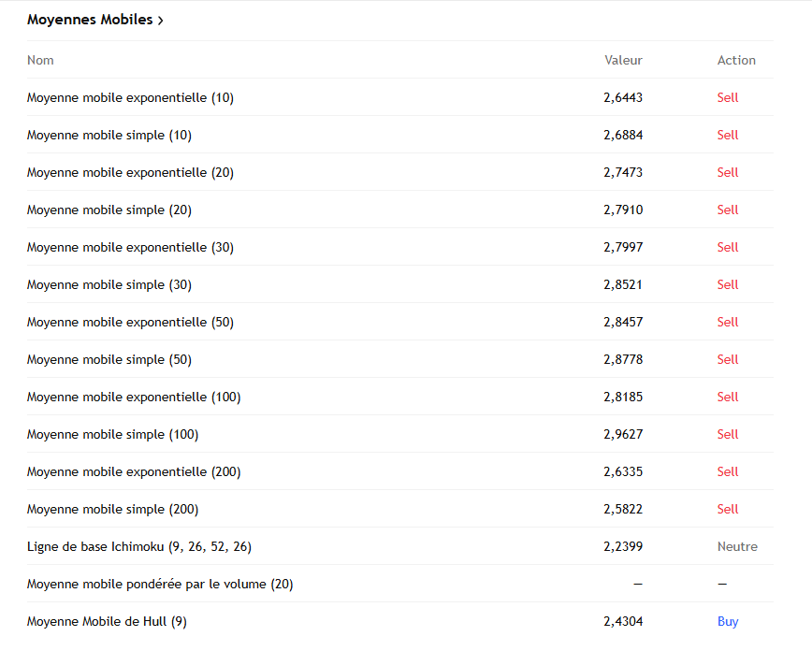Select Moyenne mobile exponentielle (100) row

(134, 397)
